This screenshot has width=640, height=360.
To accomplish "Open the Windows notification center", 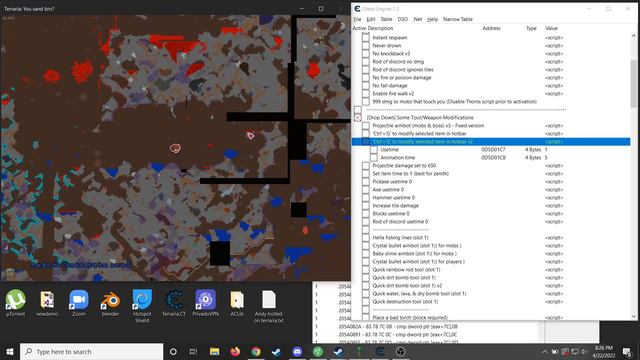I will click(x=627, y=351).
